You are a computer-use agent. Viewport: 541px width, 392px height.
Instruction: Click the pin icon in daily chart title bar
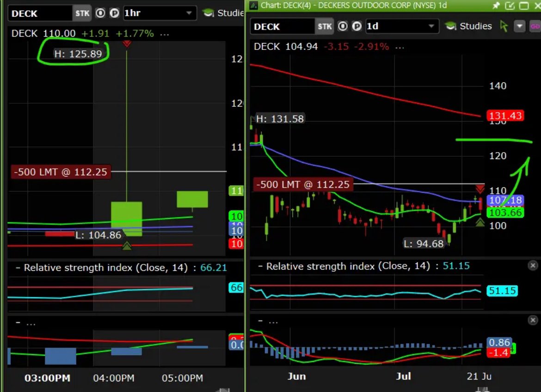pyautogui.click(x=496, y=6)
